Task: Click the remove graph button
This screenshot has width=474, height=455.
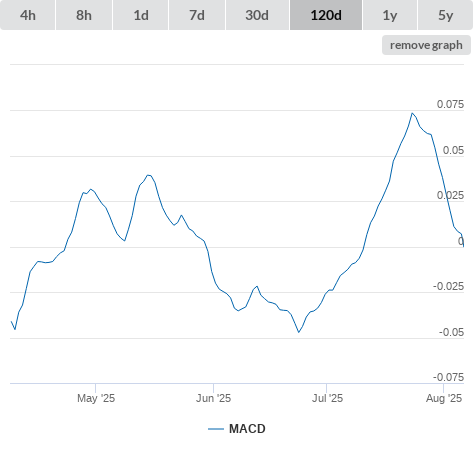Action: (x=426, y=45)
